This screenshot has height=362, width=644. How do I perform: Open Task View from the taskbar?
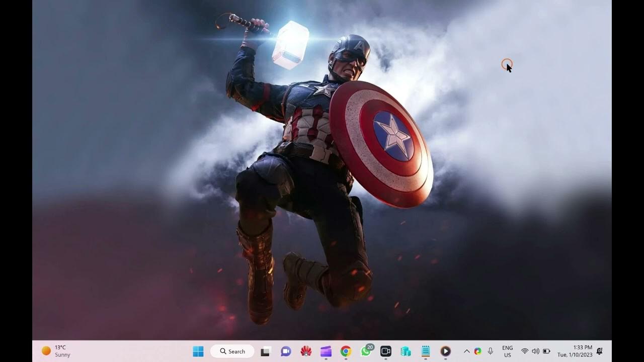[266, 351]
